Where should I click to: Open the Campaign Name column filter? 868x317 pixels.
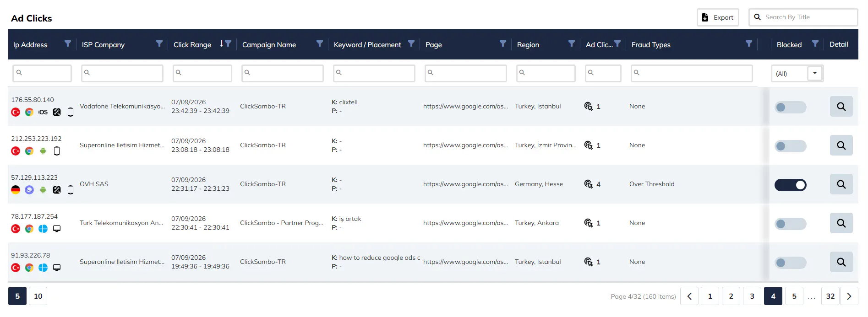click(320, 43)
